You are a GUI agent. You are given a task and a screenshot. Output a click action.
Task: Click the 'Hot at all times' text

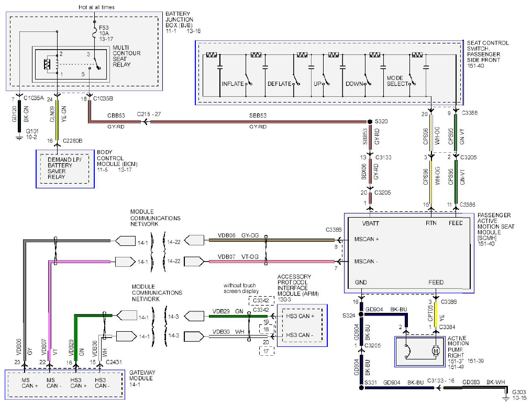click(97, 7)
